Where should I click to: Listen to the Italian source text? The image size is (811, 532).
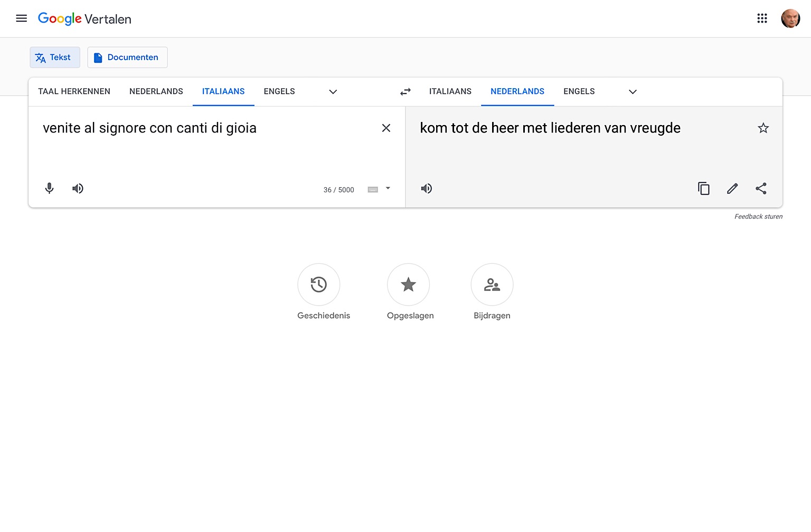[x=78, y=188]
